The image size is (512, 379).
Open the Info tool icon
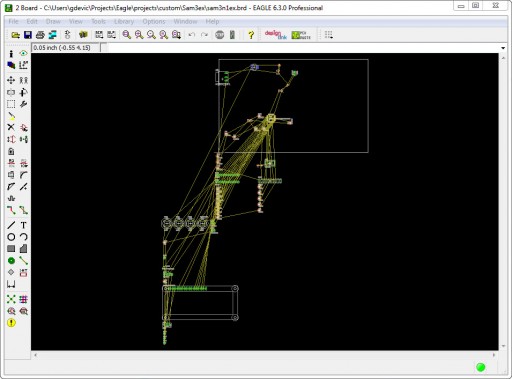coord(11,54)
